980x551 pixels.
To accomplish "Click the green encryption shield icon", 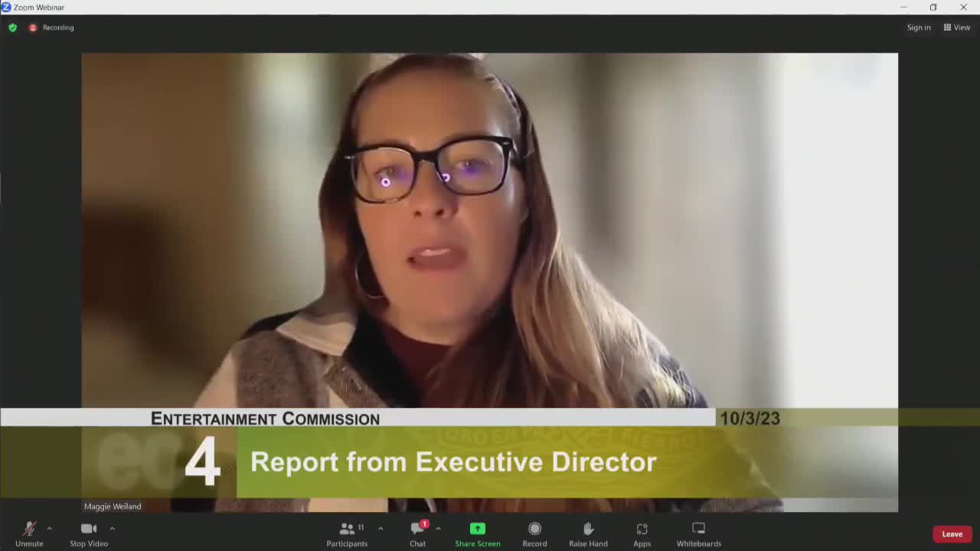I will point(13,28).
